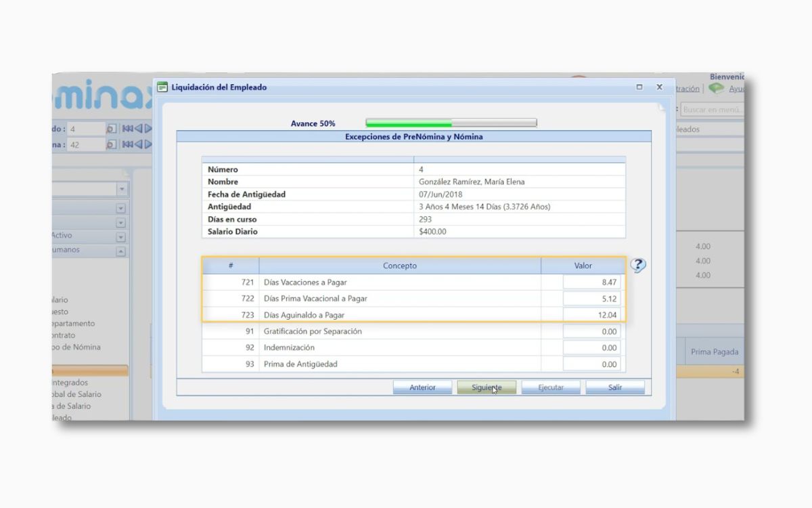Screen dimensions: 812x508
Task: Maximize the Liquidación del Empleado dialog
Action: pos(639,87)
